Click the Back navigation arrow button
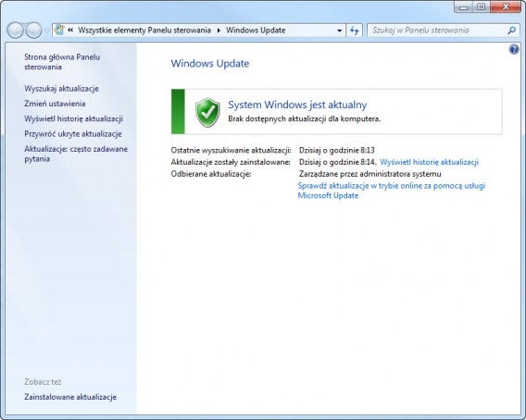 tap(15, 31)
